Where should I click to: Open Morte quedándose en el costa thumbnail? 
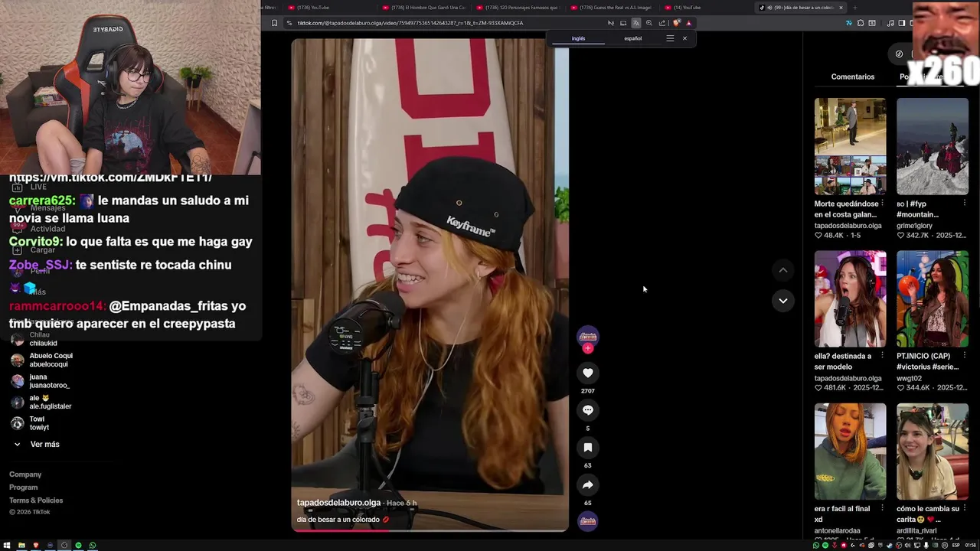(850, 146)
